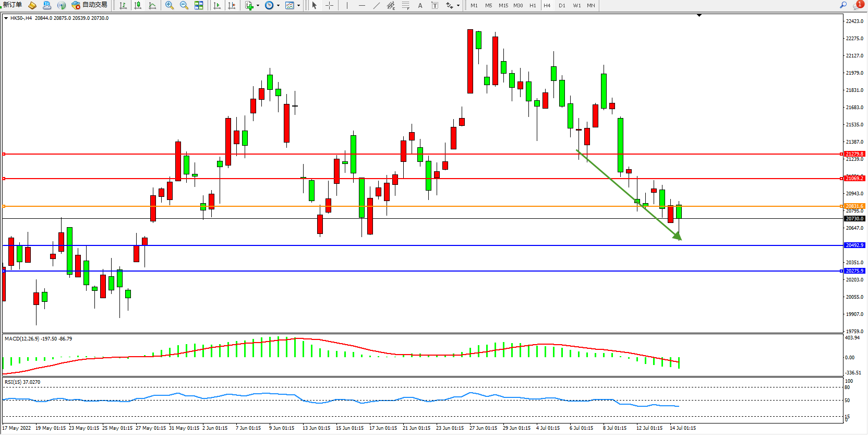The image size is (868, 435).
Task: Select the Crosshair cursor tool
Action: point(330,5)
